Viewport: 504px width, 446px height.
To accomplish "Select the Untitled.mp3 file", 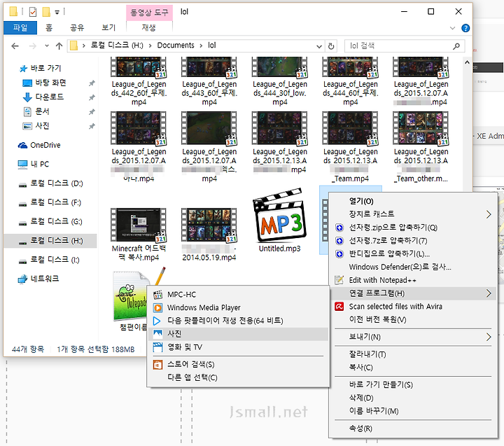I will pyautogui.click(x=279, y=221).
